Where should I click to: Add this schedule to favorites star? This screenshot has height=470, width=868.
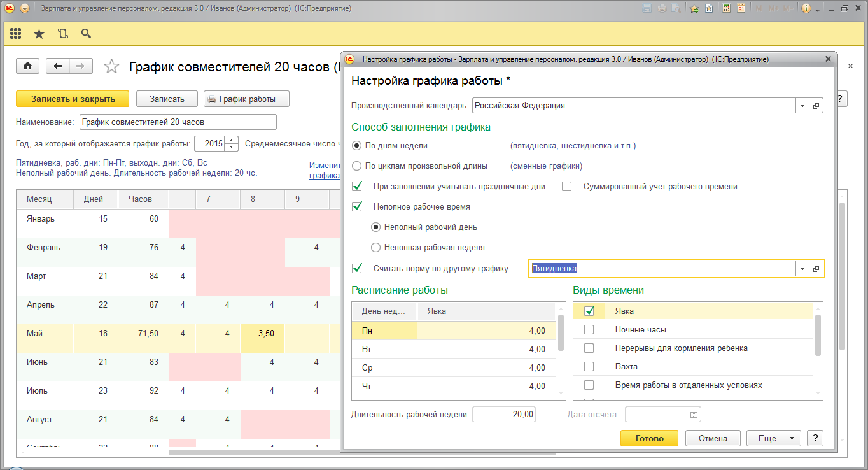click(111, 66)
